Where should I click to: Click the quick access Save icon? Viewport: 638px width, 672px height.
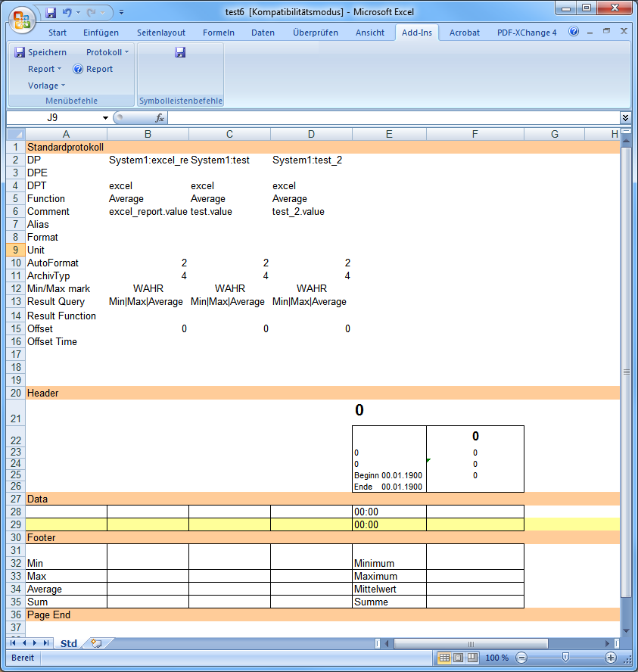pyautogui.click(x=51, y=12)
